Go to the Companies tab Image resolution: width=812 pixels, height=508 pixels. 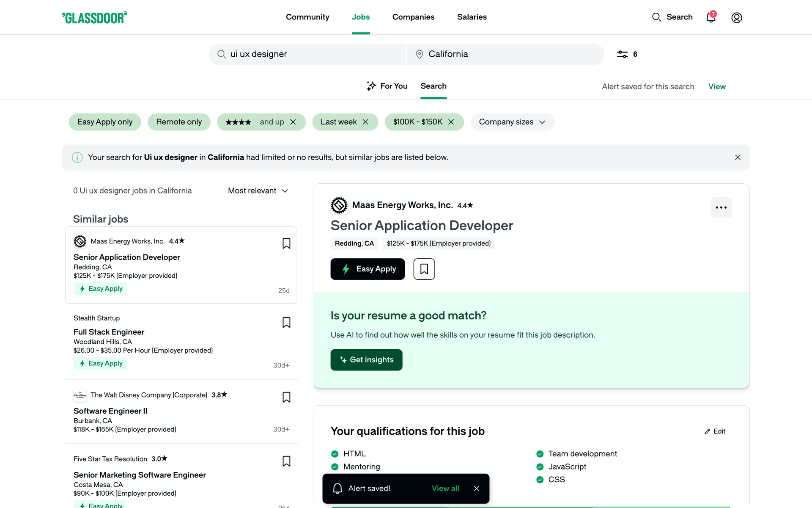click(x=413, y=17)
